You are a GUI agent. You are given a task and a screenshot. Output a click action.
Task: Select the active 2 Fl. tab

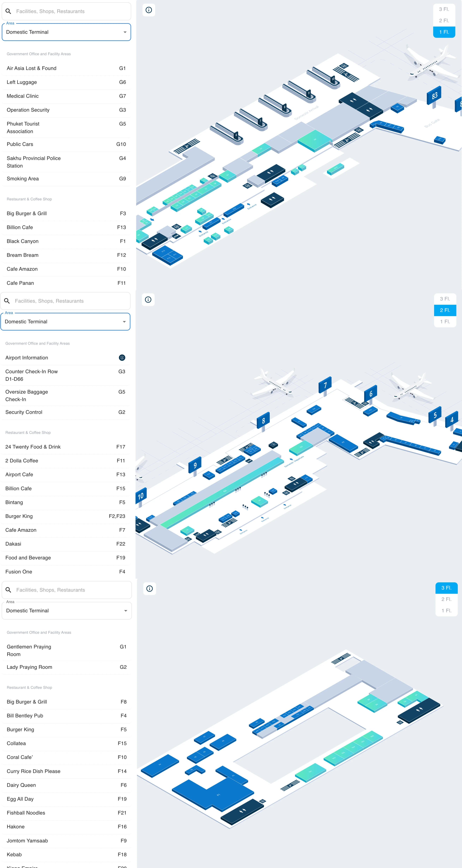[445, 310]
